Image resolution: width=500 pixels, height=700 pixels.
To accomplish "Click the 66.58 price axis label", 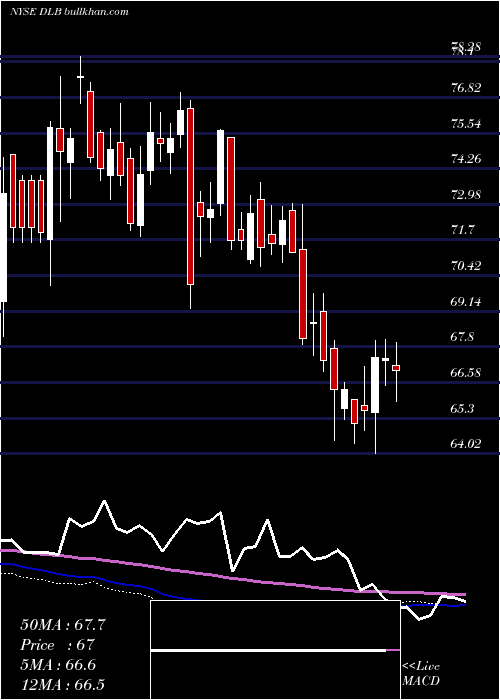I will [x=466, y=373].
